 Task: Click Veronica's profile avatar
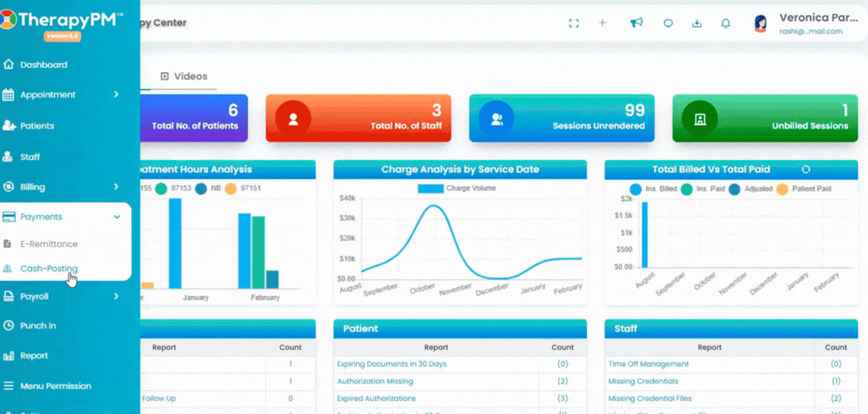761,24
